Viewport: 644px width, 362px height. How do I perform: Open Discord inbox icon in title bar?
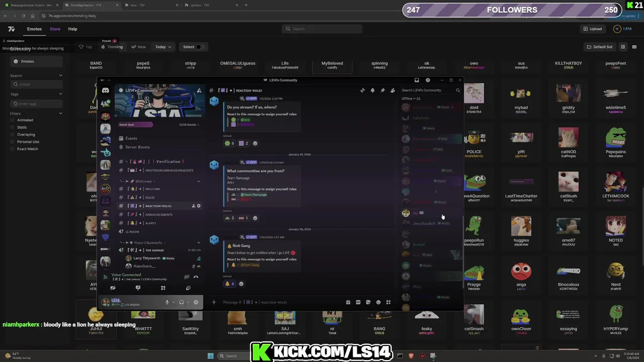coord(417,80)
